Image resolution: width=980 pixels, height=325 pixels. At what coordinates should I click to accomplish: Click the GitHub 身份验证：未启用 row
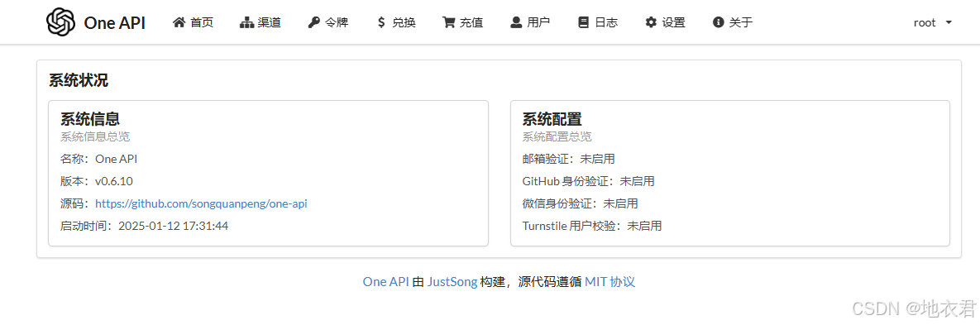pyautogui.click(x=588, y=181)
